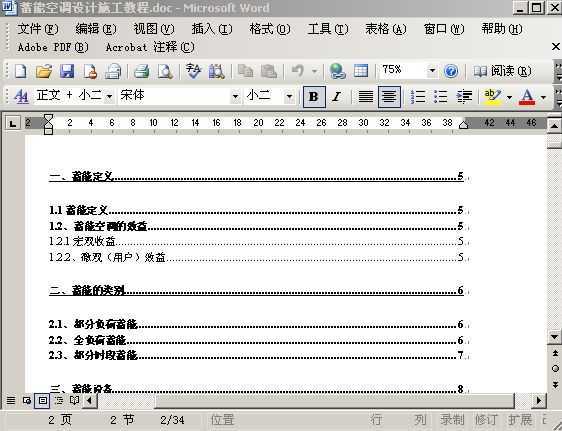Open the 文件(F) menu

click(x=38, y=29)
